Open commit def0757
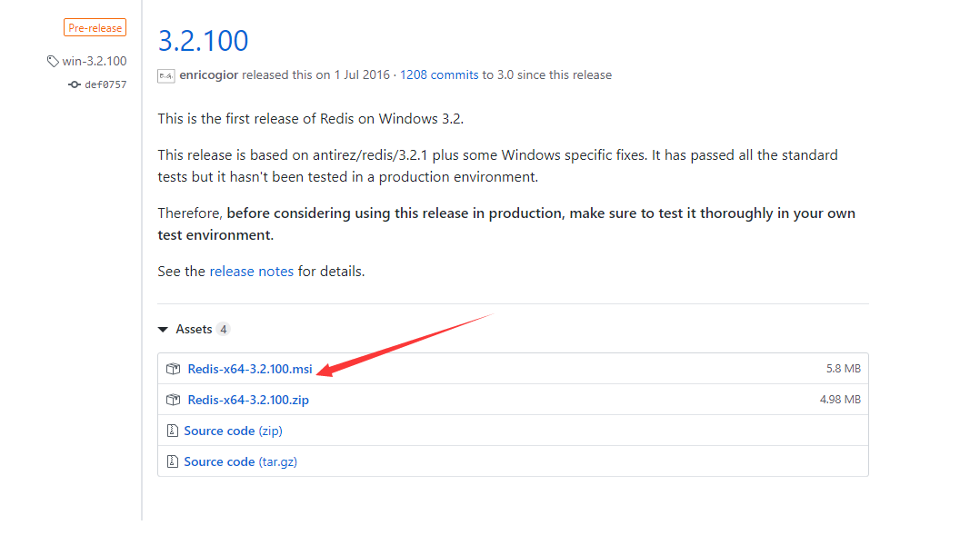980x555 pixels. point(105,84)
